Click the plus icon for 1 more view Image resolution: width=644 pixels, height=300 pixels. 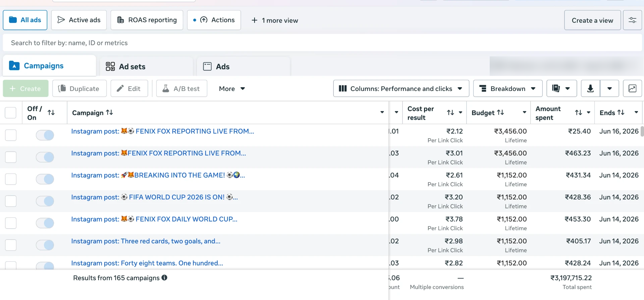pyautogui.click(x=255, y=20)
